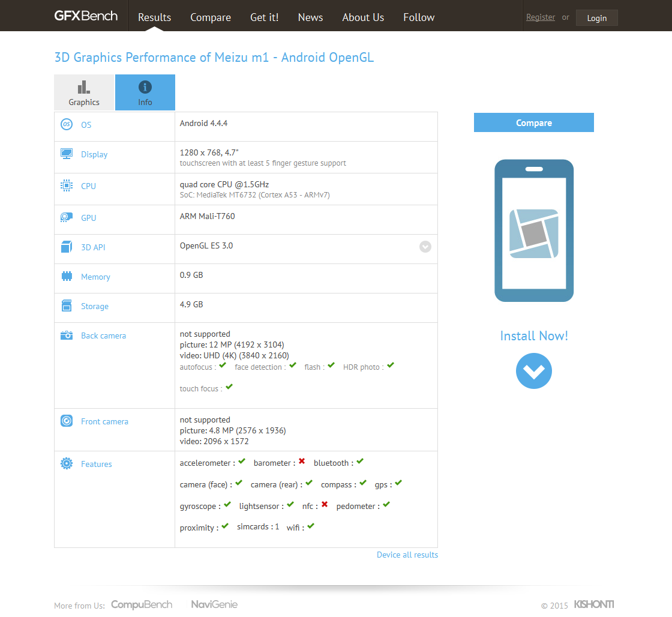The width and height of the screenshot is (672, 617).
Task: Visit the CompuBench footer link
Action: (142, 604)
